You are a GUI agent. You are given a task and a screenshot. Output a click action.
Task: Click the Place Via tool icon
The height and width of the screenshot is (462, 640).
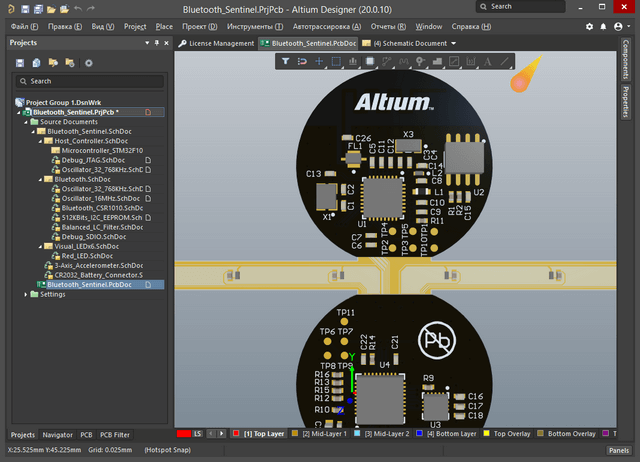tap(421, 61)
